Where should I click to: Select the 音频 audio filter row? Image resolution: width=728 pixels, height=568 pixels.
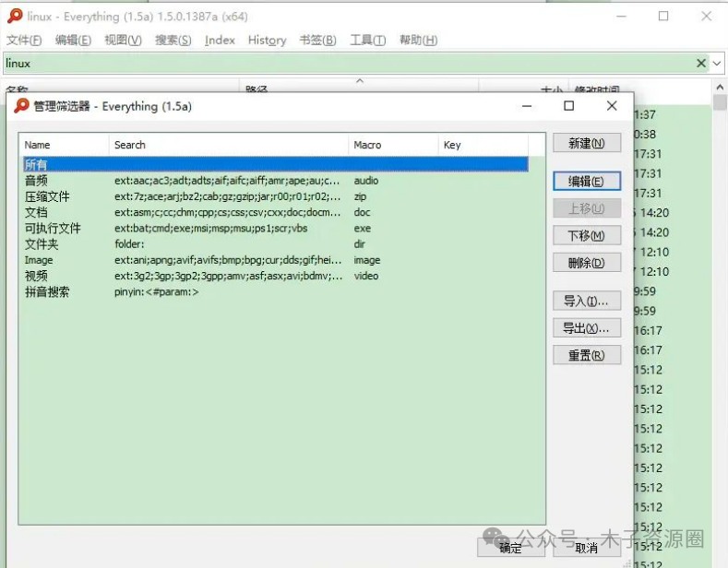[x=276, y=181]
